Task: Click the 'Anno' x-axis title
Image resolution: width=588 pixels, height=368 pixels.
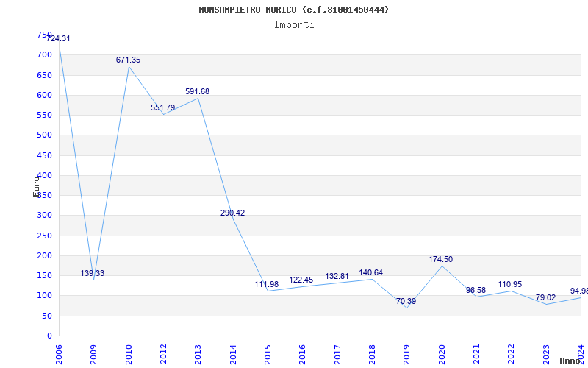Action: (570, 361)
